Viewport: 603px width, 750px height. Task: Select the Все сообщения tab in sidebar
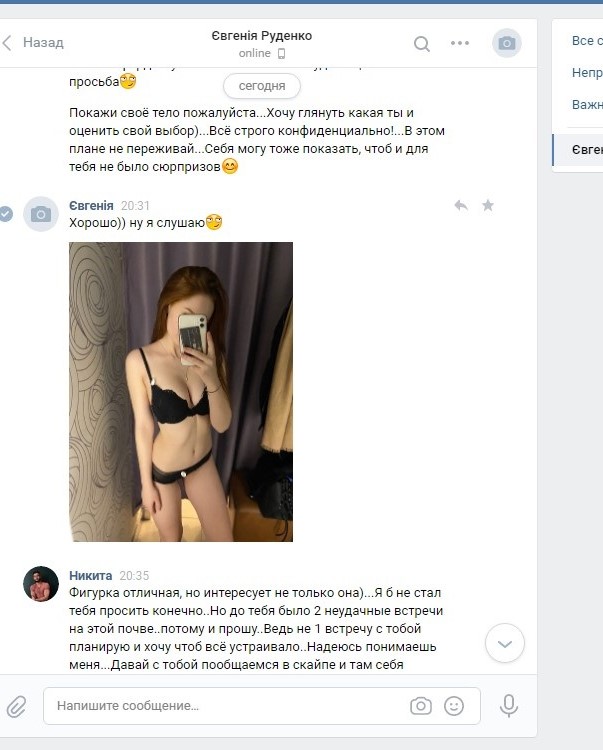[587, 41]
